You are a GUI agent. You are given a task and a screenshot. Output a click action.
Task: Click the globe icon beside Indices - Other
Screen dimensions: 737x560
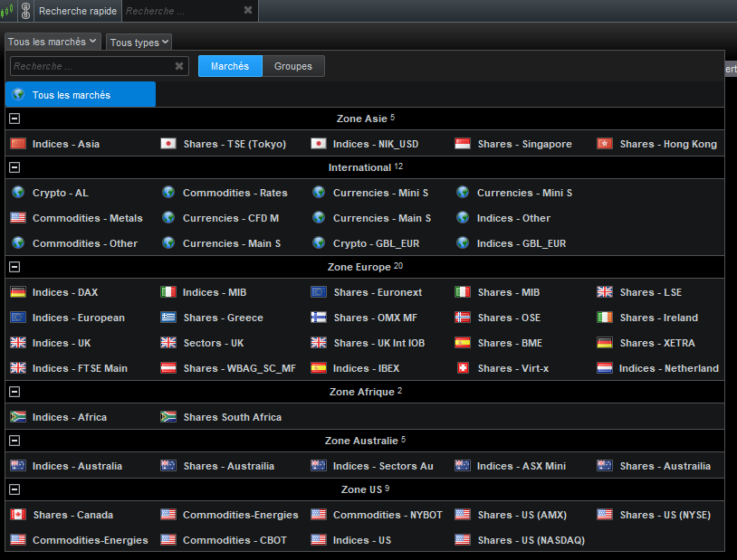(x=463, y=217)
